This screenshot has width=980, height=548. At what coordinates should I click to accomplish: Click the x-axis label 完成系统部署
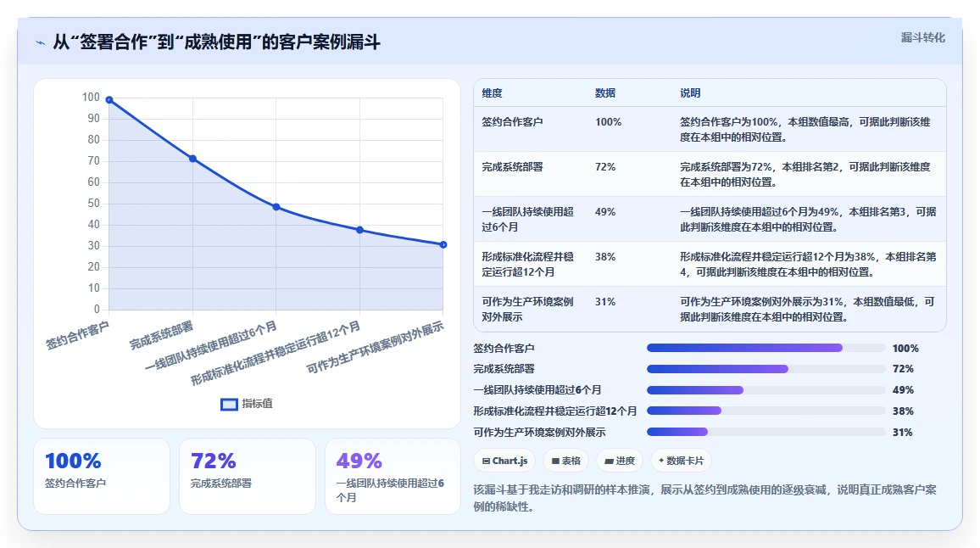[161, 335]
